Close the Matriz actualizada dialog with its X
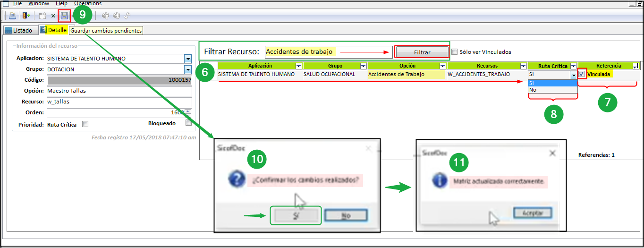Viewport: 644px width, 248px height. [x=552, y=153]
